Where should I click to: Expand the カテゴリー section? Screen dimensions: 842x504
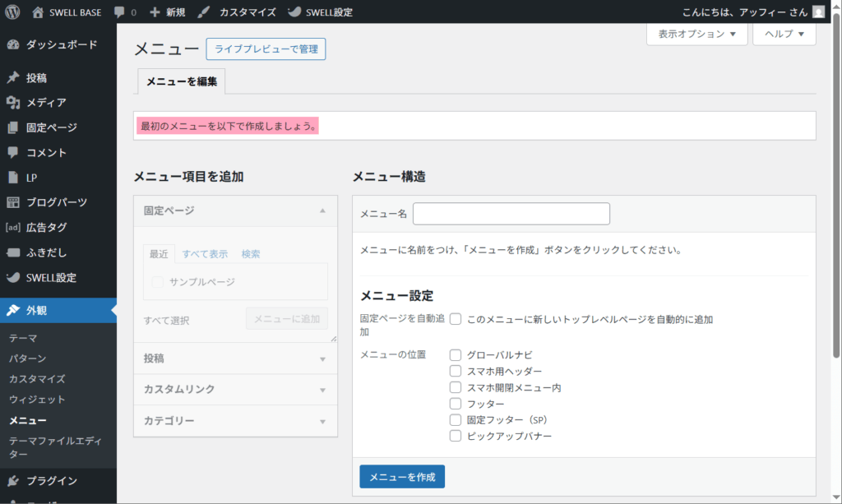point(235,420)
